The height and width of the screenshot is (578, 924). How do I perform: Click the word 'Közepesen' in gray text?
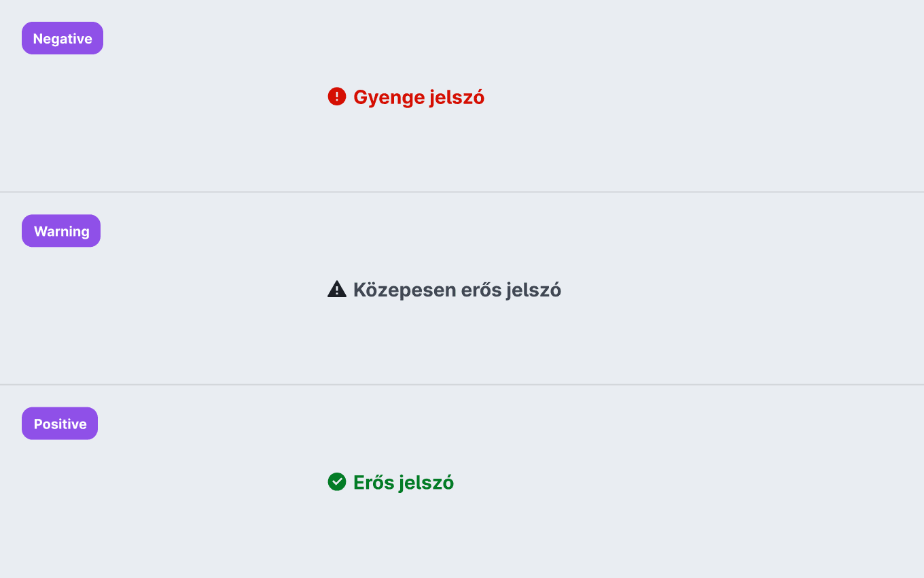(x=404, y=291)
